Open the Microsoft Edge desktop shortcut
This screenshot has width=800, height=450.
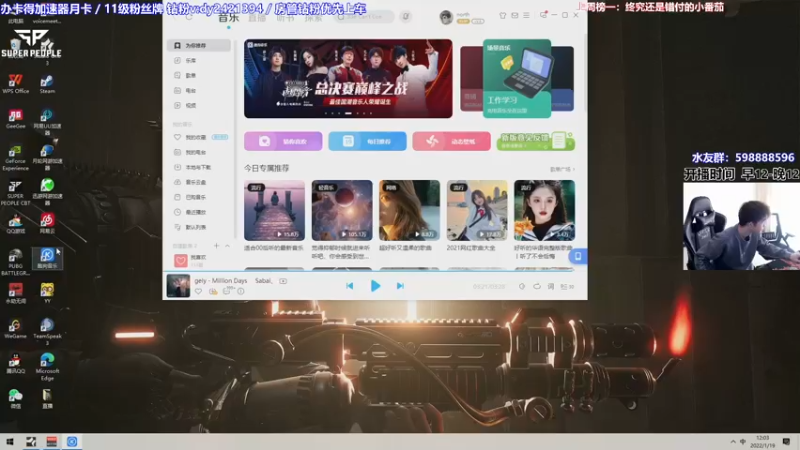(47, 367)
